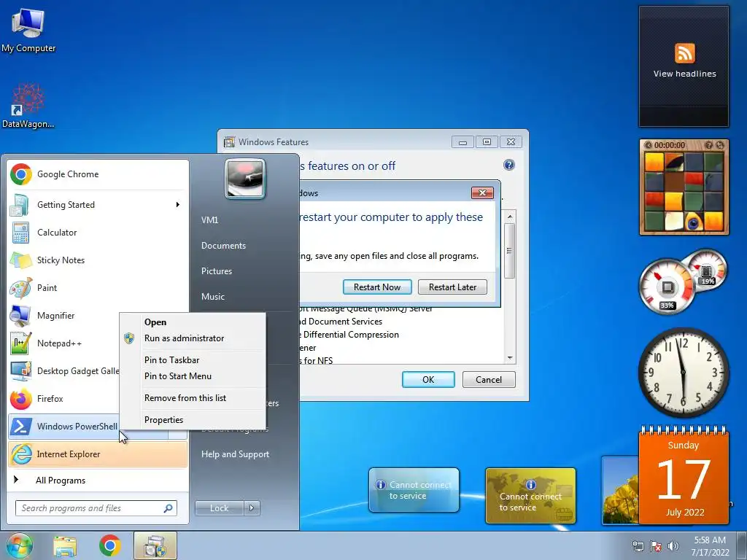
Task: Click the analog clock gadget
Action: pos(683,373)
